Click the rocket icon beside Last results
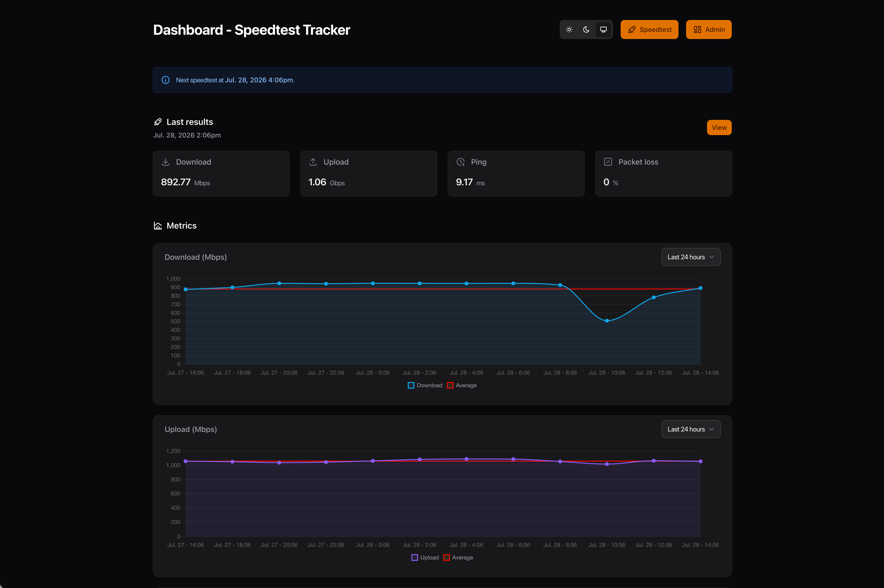The width and height of the screenshot is (884, 588). (158, 122)
